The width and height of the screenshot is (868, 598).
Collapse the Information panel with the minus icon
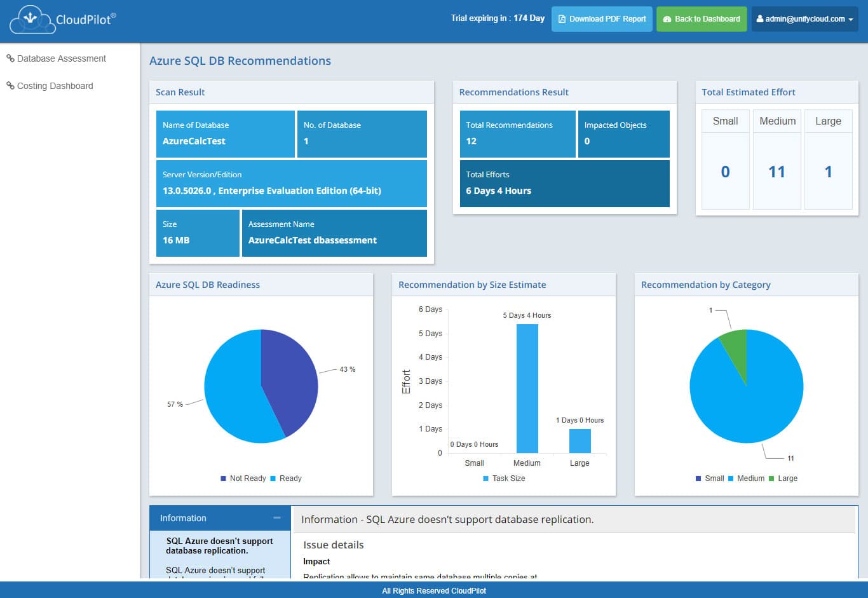[x=277, y=518]
